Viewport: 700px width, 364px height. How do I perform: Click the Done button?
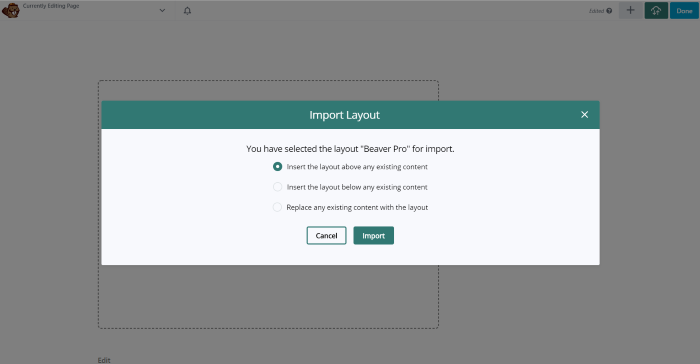coord(684,11)
